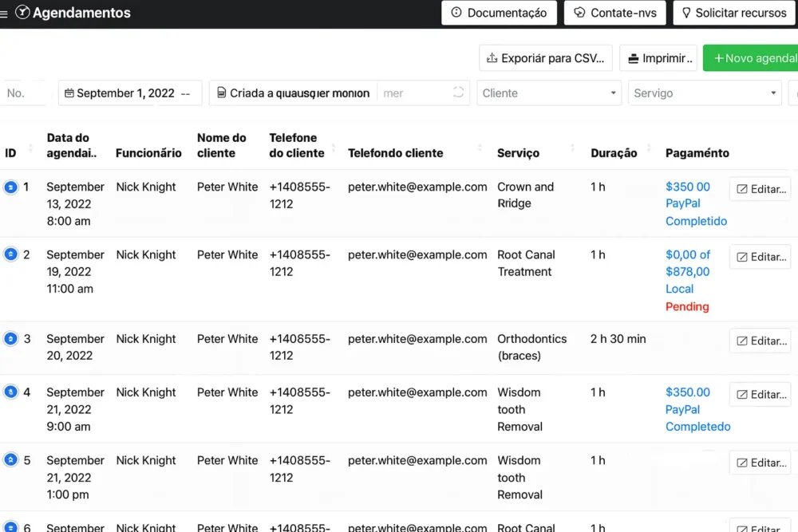
Task: Focus the No. filter input field
Action: [x=24, y=93]
